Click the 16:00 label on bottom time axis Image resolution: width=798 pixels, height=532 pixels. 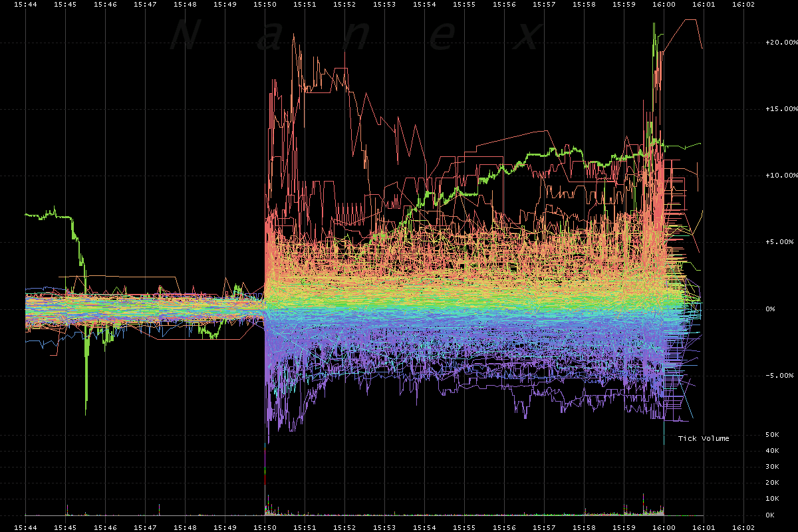coord(664,527)
